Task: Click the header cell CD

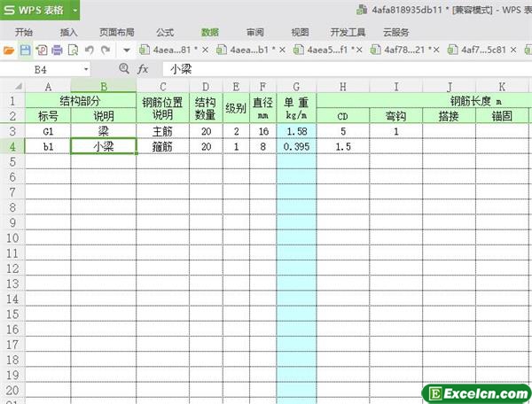Action: pos(343,116)
